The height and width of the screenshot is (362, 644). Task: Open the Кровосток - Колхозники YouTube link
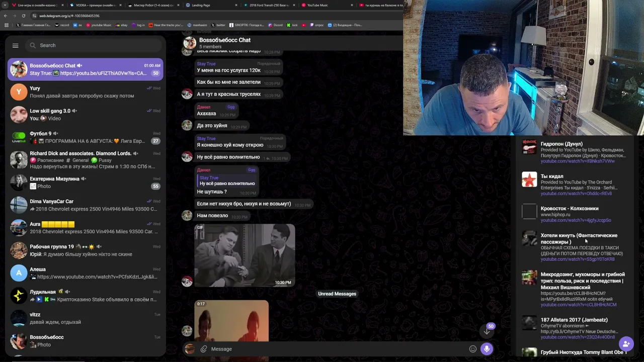(576, 220)
